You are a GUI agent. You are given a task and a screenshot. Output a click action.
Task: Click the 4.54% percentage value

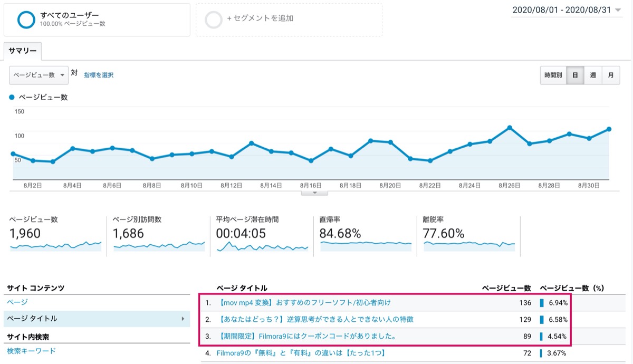point(558,336)
